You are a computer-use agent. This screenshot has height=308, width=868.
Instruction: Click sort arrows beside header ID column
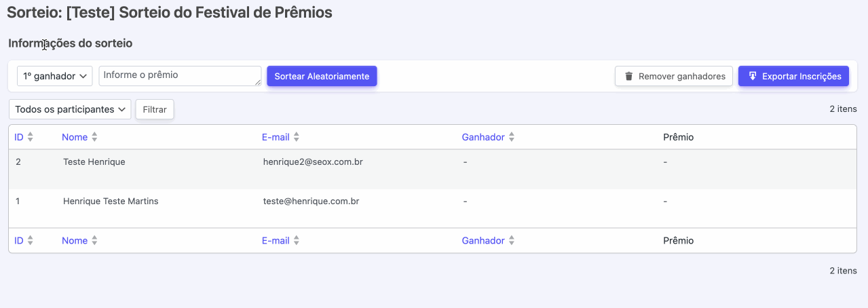(30, 137)
